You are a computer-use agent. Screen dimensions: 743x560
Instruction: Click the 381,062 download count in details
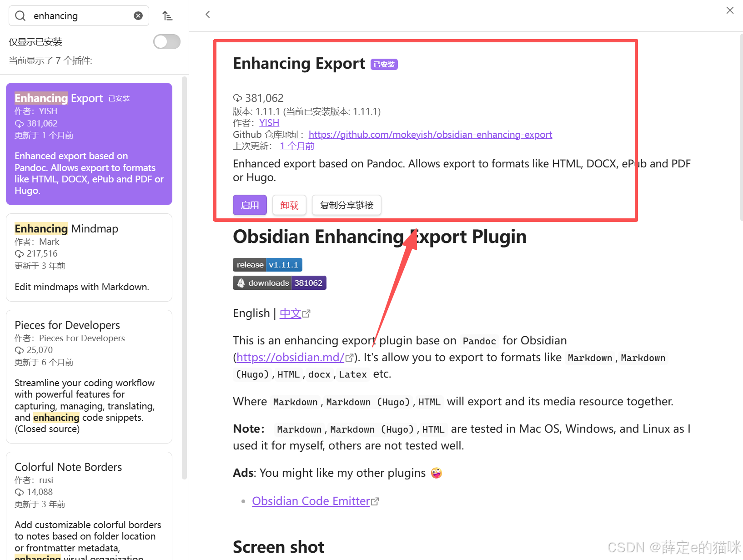tap(264, 98)
